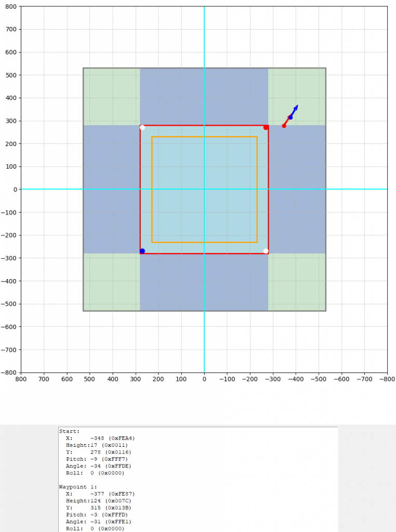
Task: Click the bottom-right green corner region
Action: point(296,282)
